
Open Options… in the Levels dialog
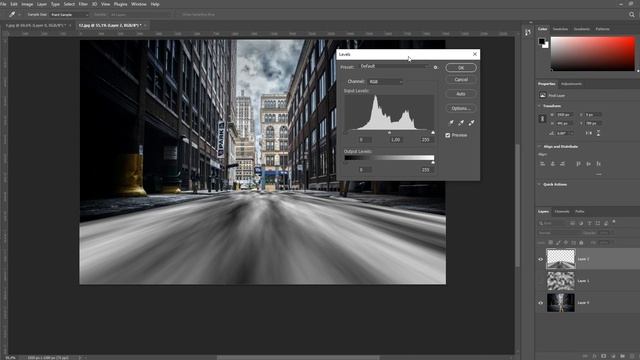click(461, 108)
